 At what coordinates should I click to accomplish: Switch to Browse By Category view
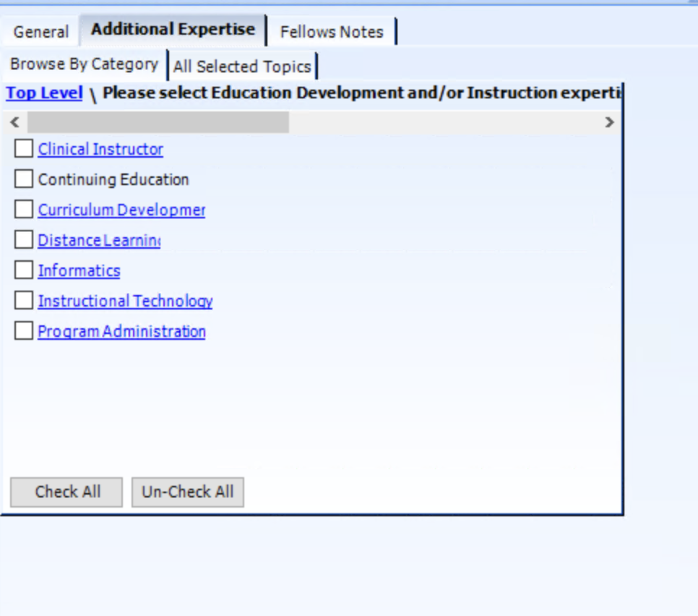(84, 64)
